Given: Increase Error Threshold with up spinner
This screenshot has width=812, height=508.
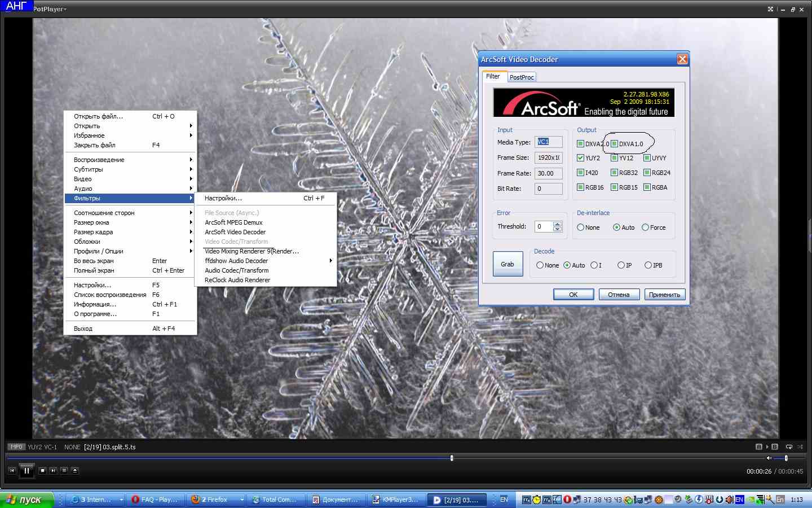Looking at the screenshot, I should pos(558,224).
